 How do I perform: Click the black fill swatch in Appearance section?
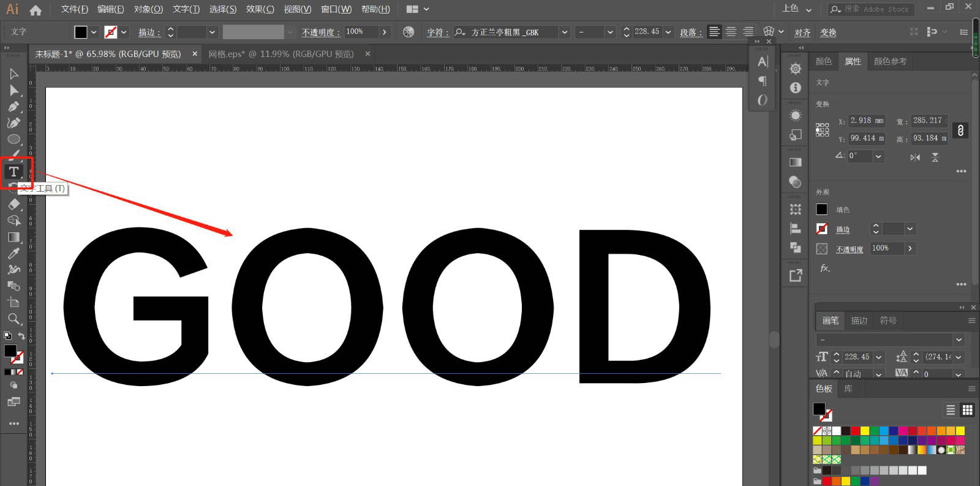point(822,210)
